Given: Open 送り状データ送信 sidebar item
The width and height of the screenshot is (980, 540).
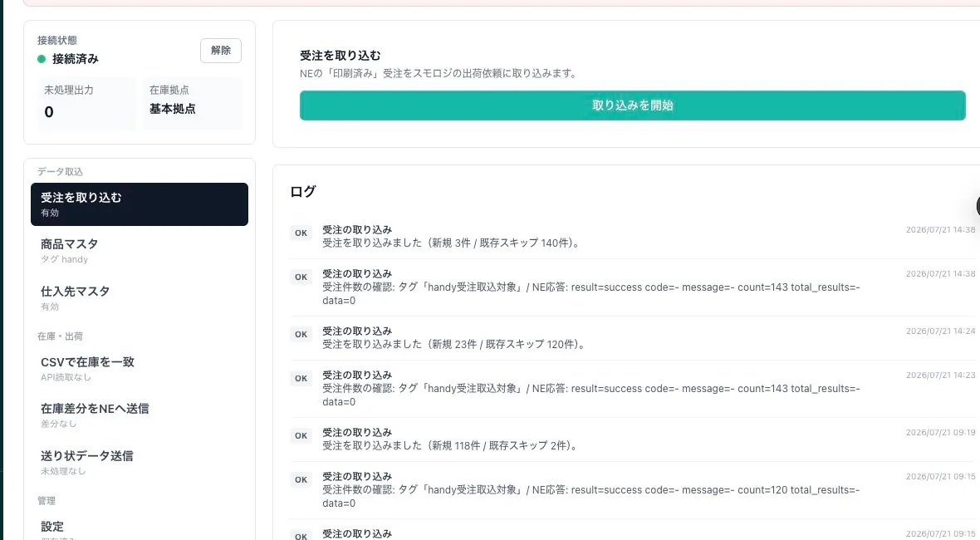Looking at the screenshot, I should (140, 463).
